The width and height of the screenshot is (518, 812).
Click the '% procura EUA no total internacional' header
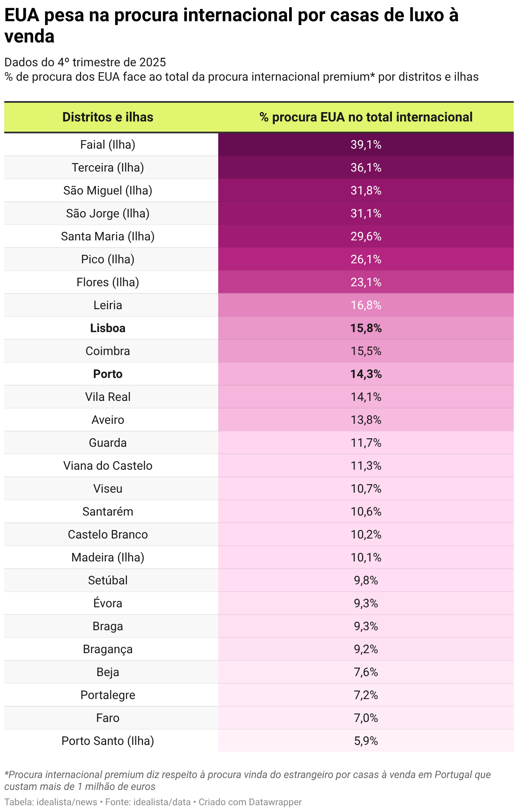click(x=366, y=117)
